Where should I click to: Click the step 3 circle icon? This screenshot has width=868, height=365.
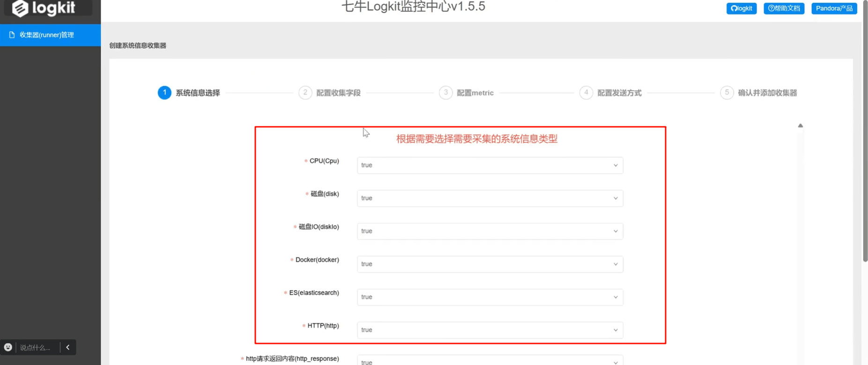(445, 93)
